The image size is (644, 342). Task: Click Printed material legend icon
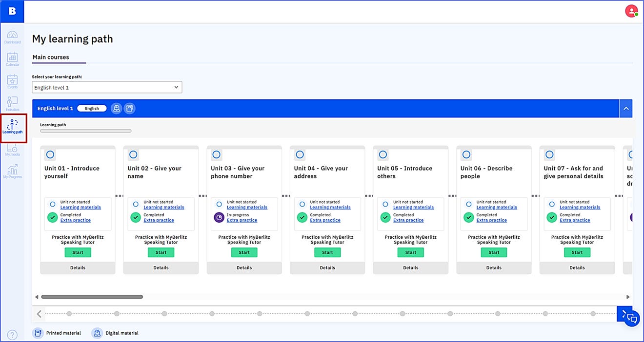point(38,333)
